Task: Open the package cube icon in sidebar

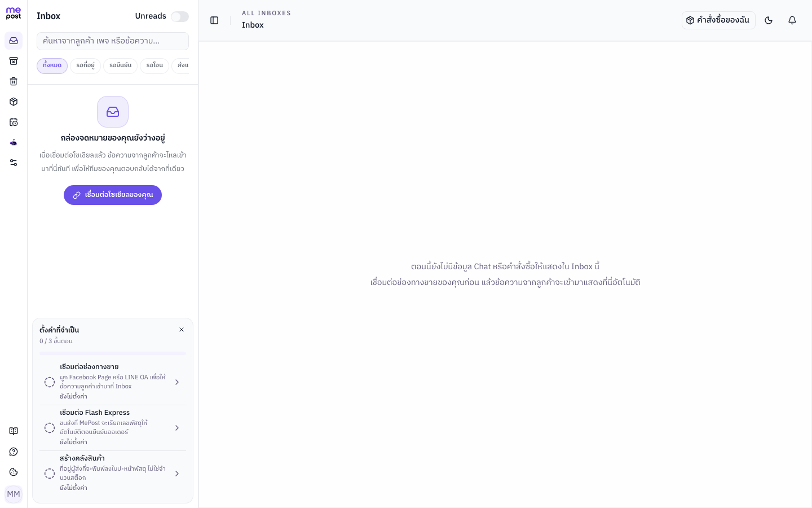Action: 14,102
